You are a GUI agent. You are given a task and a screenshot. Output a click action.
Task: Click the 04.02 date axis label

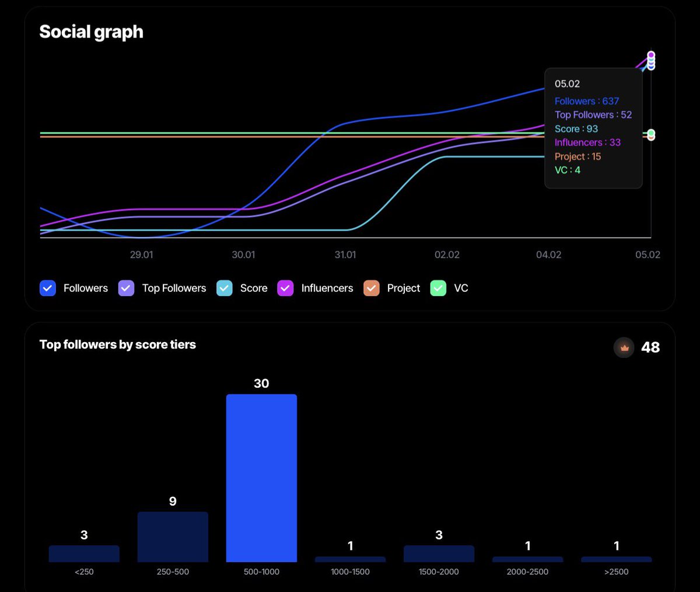point(549,255)
